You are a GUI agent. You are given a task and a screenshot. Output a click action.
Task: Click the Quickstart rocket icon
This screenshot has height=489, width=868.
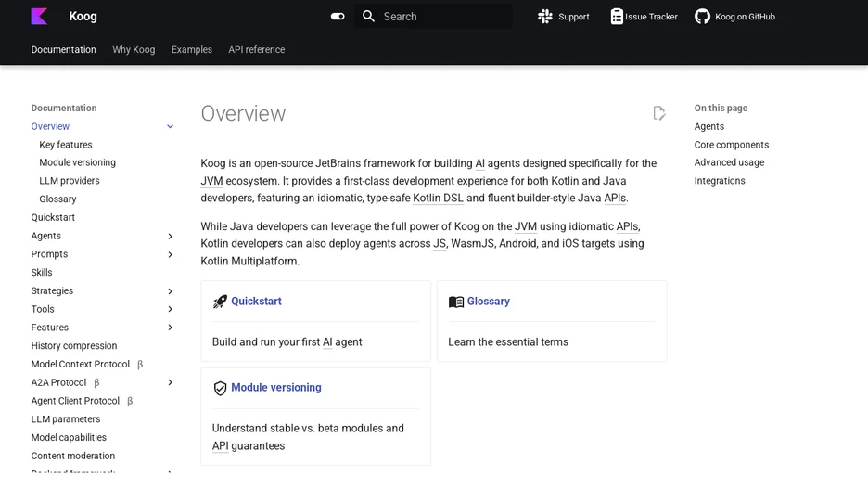point(220,302)
